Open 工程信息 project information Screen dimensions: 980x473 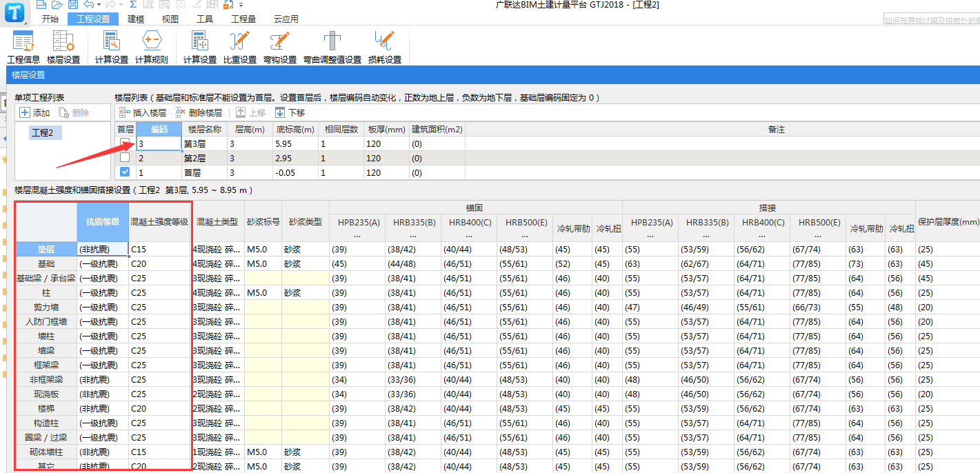tap(23, 47)
